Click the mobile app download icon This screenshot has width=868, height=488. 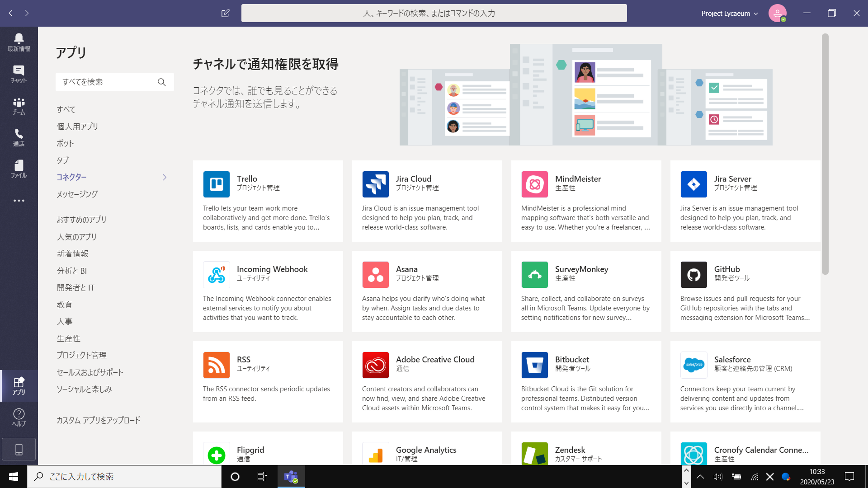coord(19,449)
